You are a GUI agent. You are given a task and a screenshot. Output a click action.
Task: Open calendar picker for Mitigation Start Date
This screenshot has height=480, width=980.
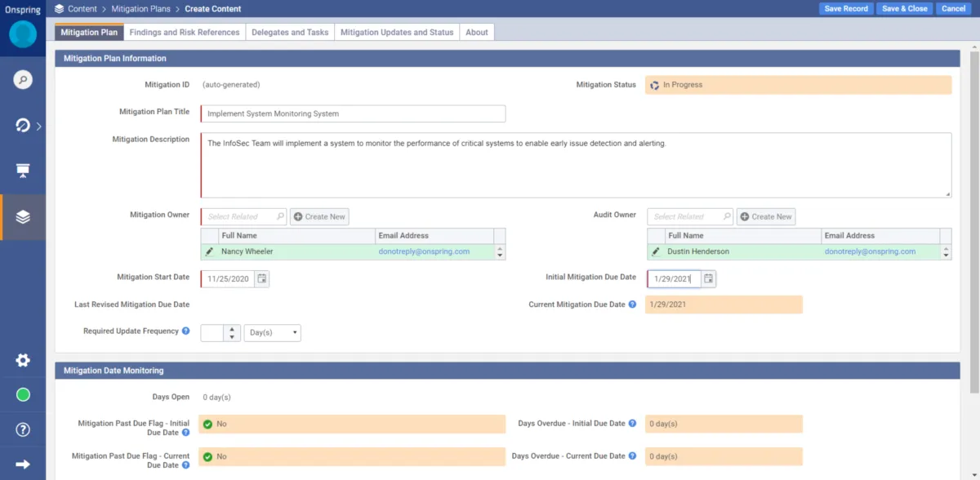[261, 278]
